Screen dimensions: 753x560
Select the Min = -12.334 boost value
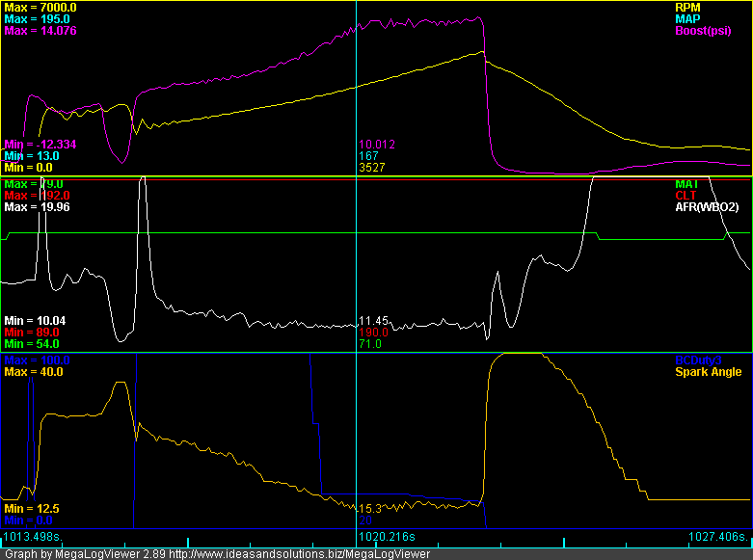click(40, 144)
